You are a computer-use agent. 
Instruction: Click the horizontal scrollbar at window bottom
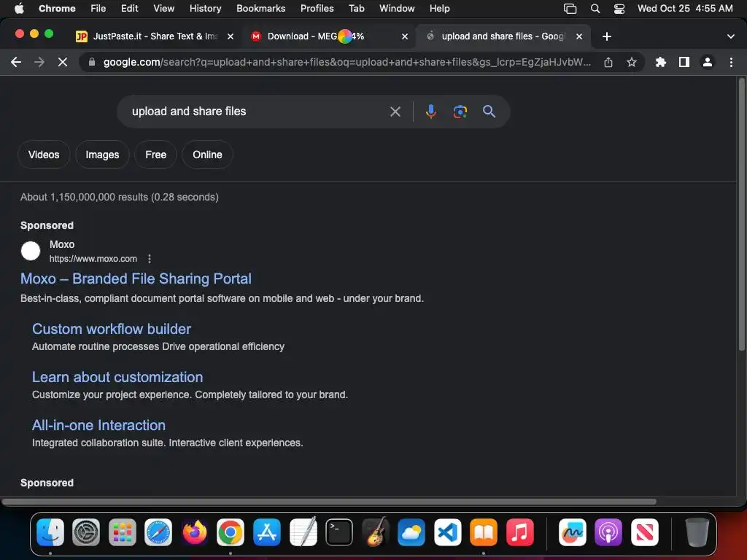(x=329, y=502)
